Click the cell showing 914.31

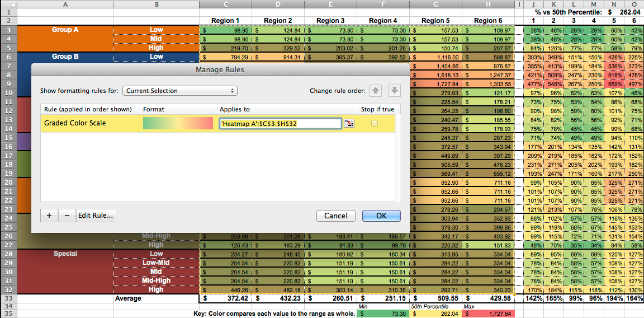(x=278, y=57)
